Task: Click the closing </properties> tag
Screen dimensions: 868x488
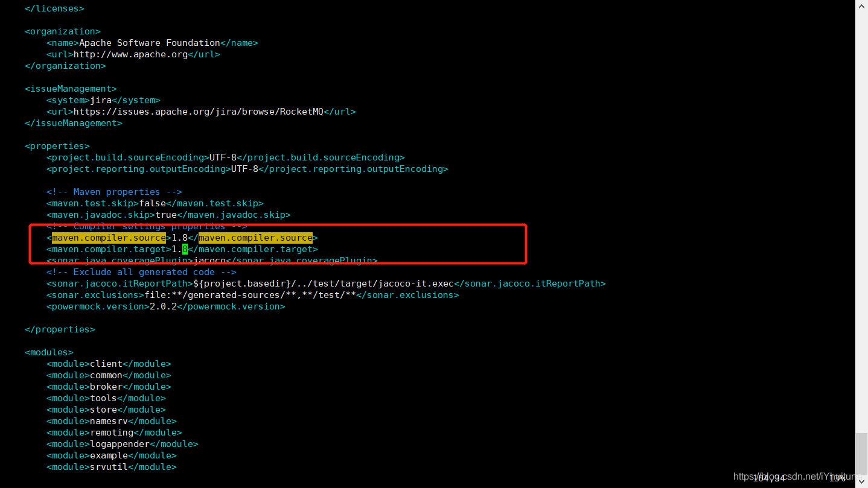Action: pyautogui.click(x=60, y=329)
